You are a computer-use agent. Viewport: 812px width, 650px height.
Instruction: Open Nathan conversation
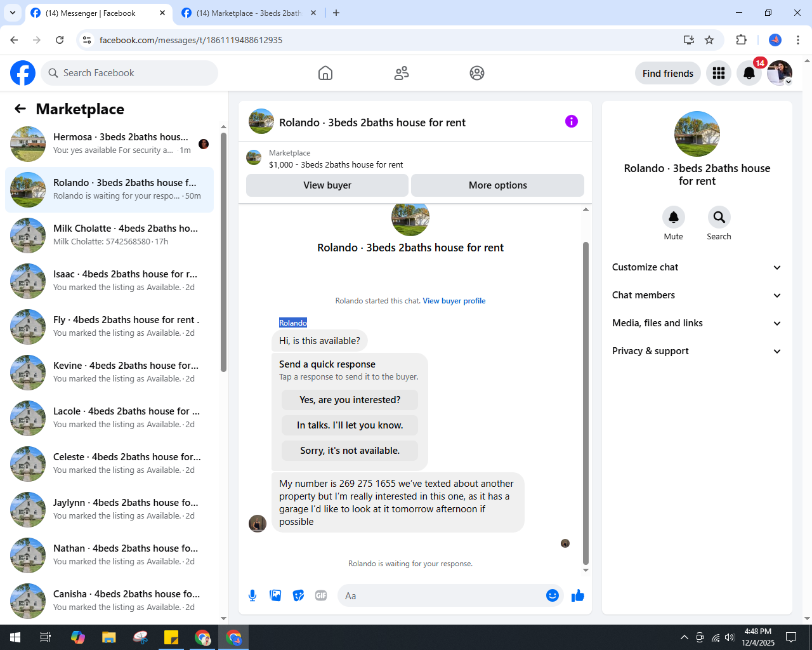click(x=109, y=555)
